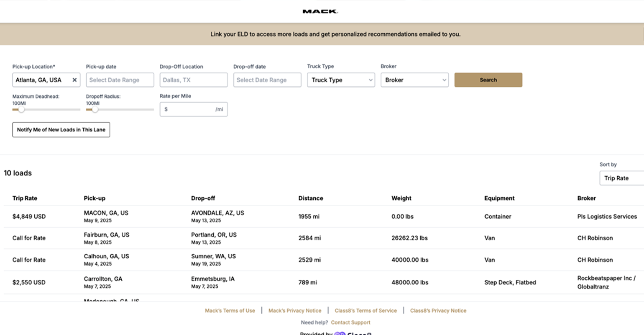
Task: Click the MACK logo at top
Action: [x=320, y=12]
